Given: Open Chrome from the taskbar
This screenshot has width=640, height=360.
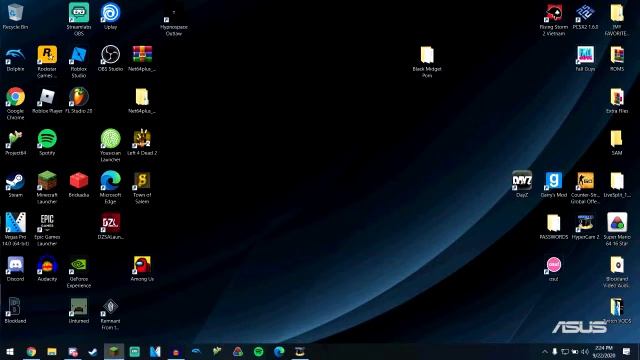Looking at the screenshot, I should [31, 351].
